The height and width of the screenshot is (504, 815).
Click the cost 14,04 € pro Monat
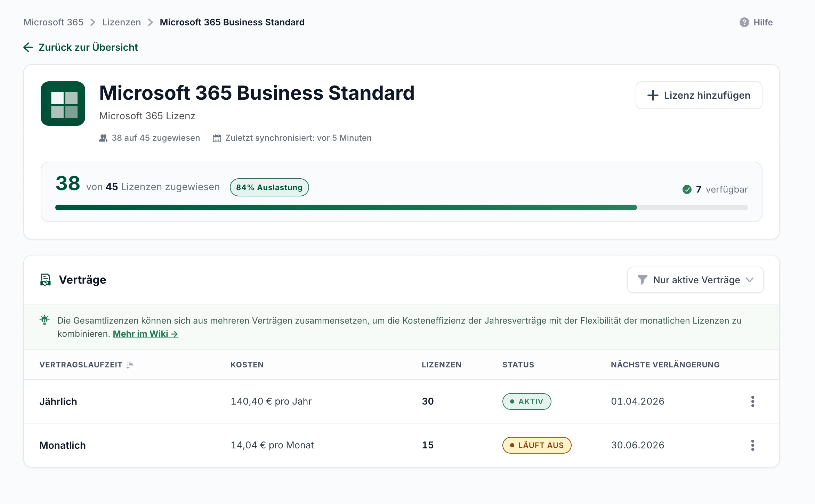click(x=272, y=445)
